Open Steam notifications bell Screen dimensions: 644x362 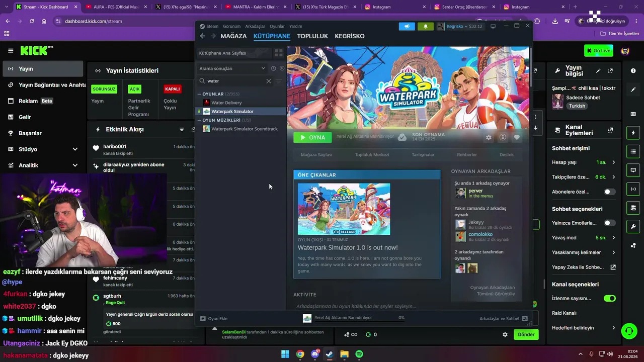point(425,26)
